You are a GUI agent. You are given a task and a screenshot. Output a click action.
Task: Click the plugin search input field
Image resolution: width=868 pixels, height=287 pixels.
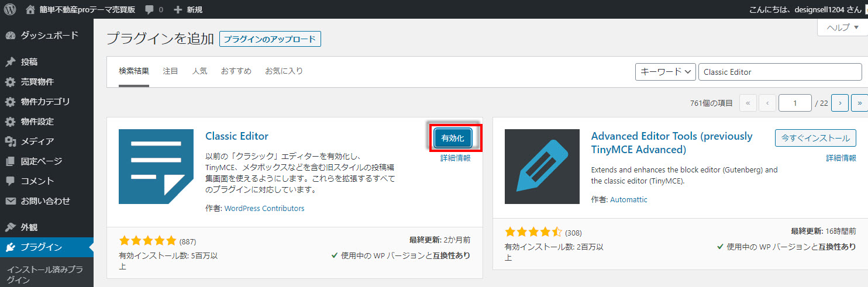click(x=780, y=72)
